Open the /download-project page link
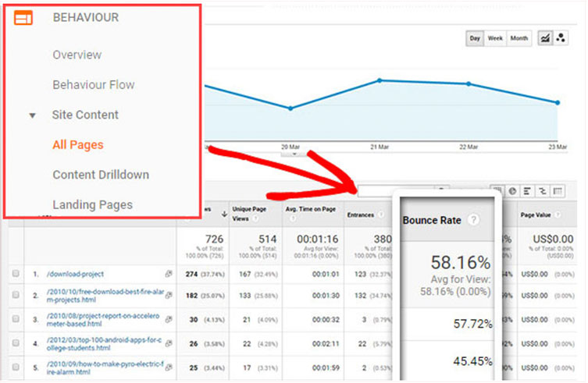The height and width of the screenshot is (383, 588). point(75,275)
